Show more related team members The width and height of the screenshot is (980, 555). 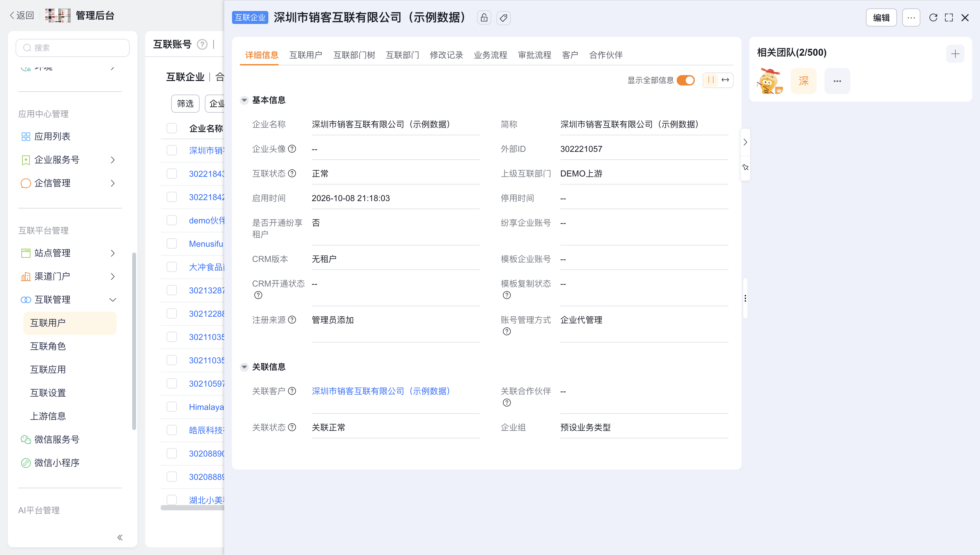coord(837,81)
